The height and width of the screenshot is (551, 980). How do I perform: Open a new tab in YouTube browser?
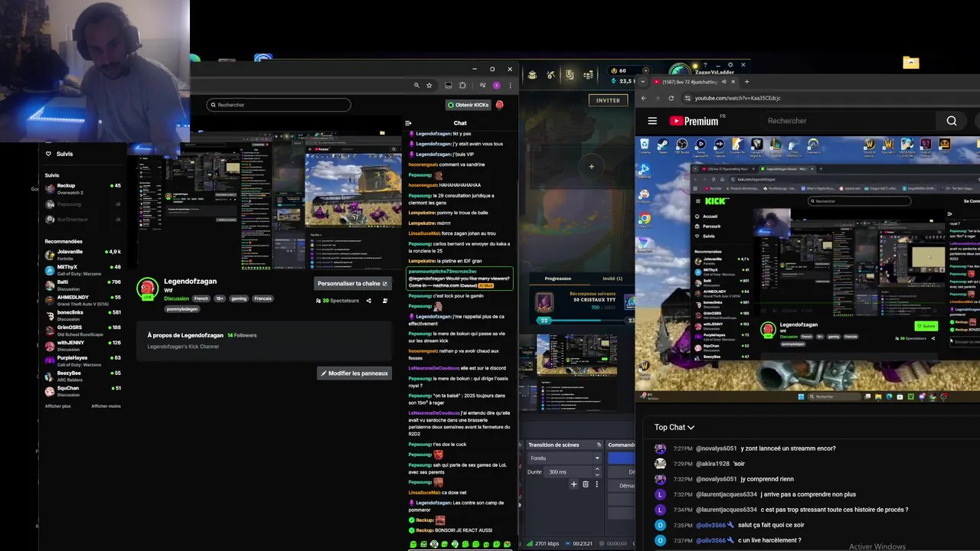point(746,82)
